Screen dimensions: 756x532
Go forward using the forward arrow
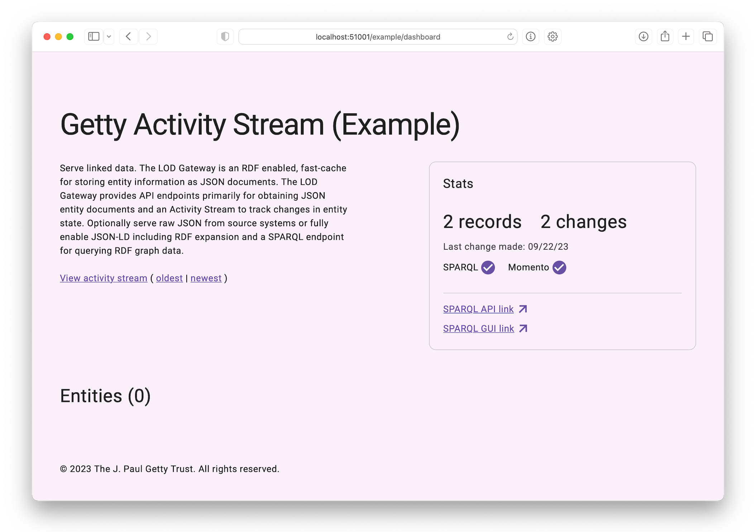point(148,37)
